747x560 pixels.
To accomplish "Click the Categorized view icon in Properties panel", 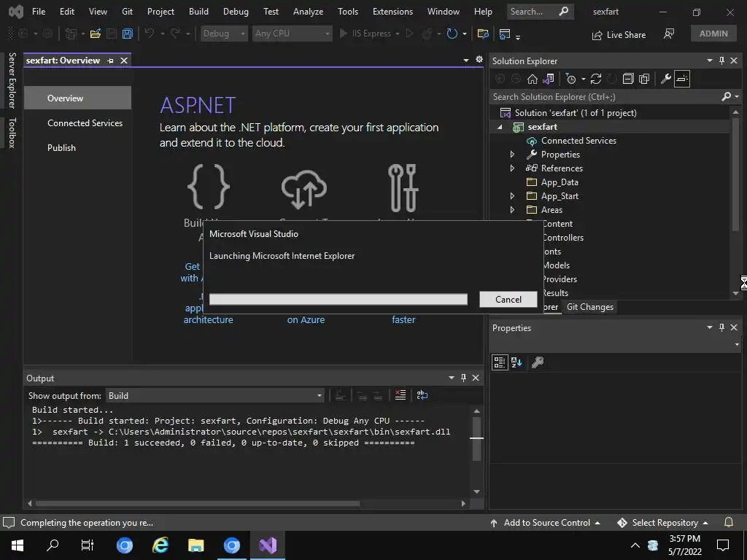I will coord(499,362).
